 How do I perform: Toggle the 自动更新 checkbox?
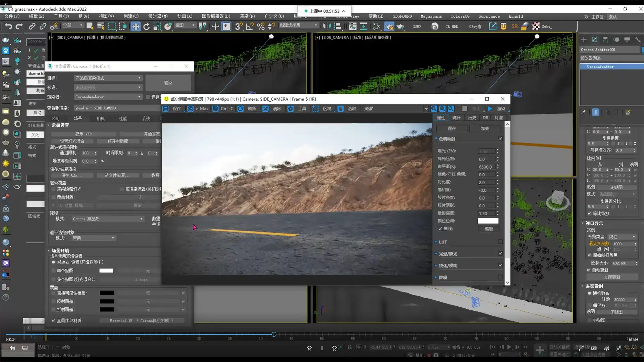tap(589, 270)
